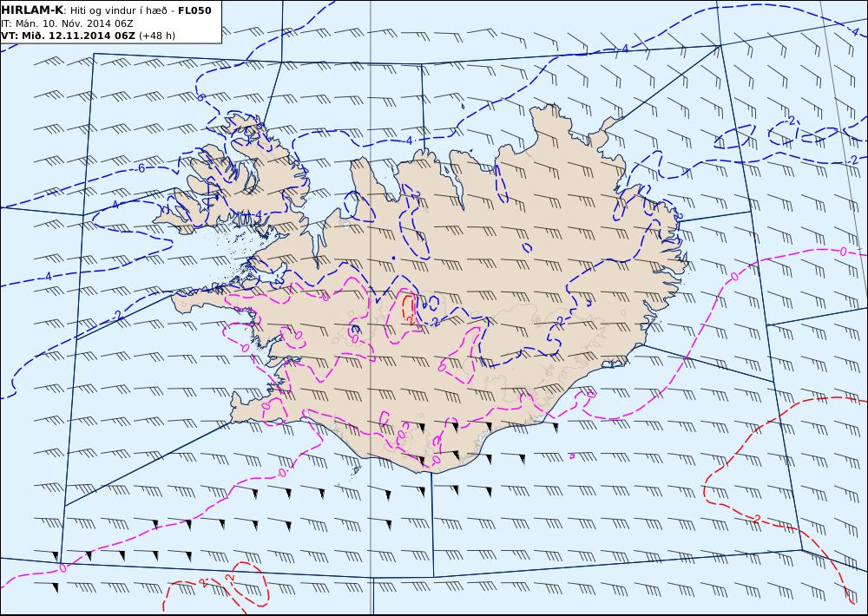Select the FL050 flight level label
Image resolution: width=868 pixels, height=616 pixels.
[x=194, y=10]
